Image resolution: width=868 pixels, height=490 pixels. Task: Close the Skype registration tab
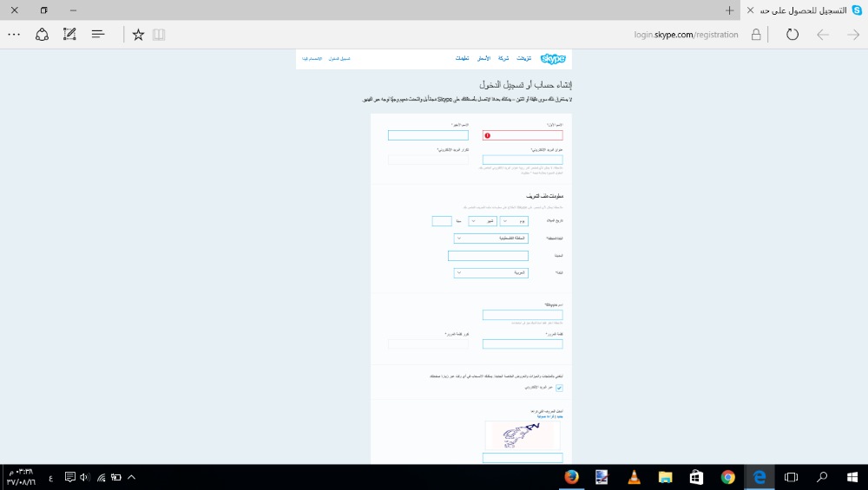(x=750, y=10)
